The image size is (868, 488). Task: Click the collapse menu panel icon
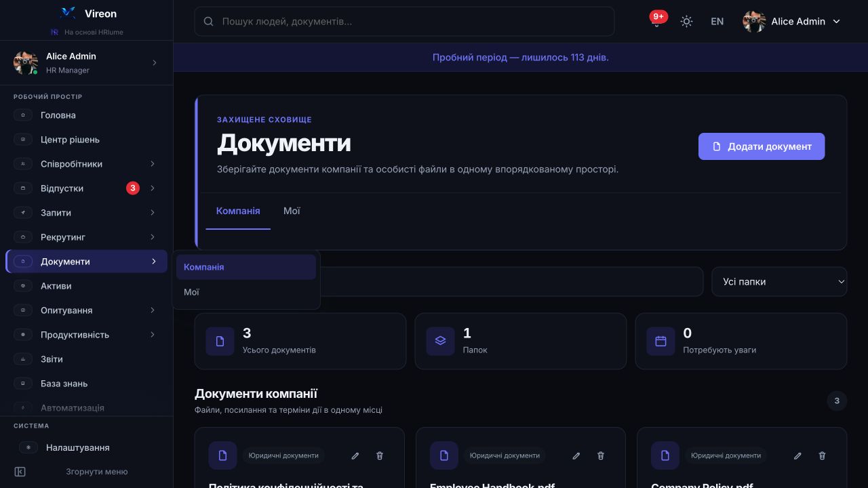20,472
